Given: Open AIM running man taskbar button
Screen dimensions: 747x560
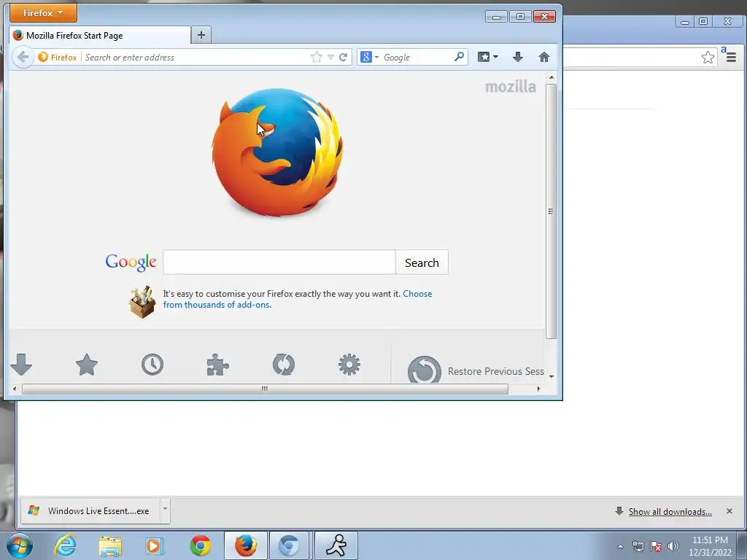Looking at the screenshot, I should tap(336, 545).
